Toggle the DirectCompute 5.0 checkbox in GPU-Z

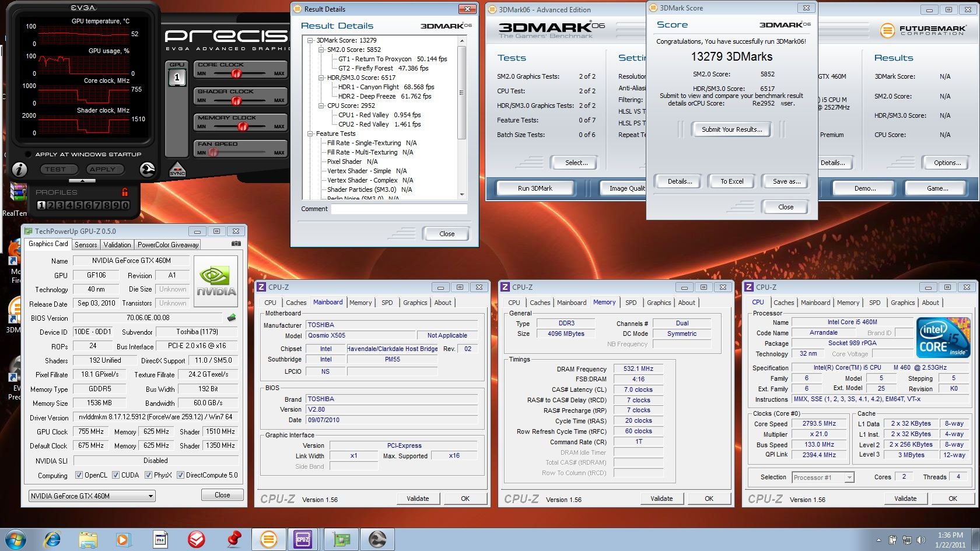click(180, 475)
